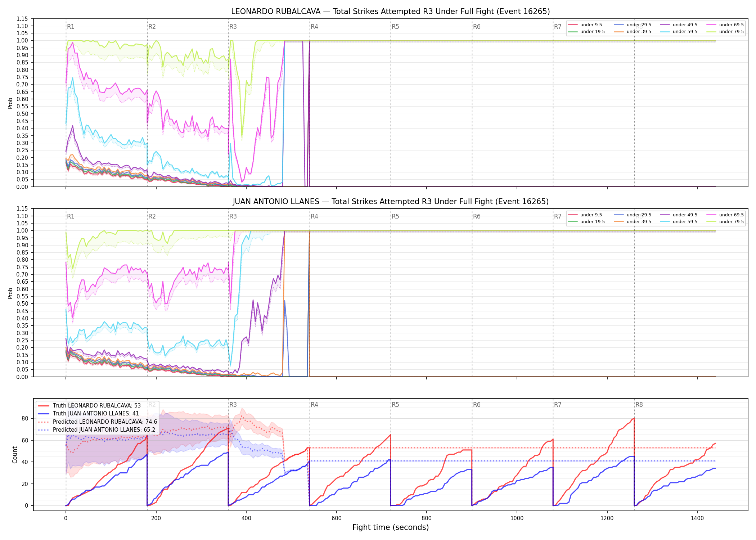
Task: Select 'Predicted LEONARDO RUBALCAVA: 74.6' legend entry
Action: click(x=98, y=422)
